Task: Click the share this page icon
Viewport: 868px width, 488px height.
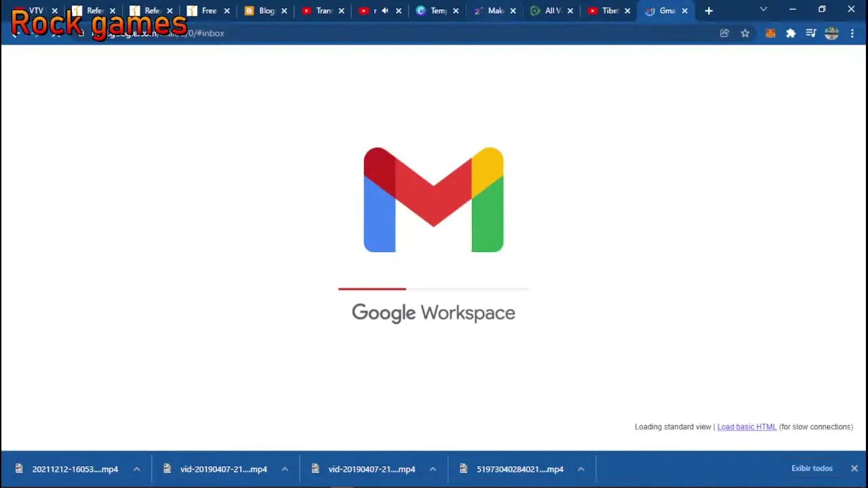Action: 724,33
